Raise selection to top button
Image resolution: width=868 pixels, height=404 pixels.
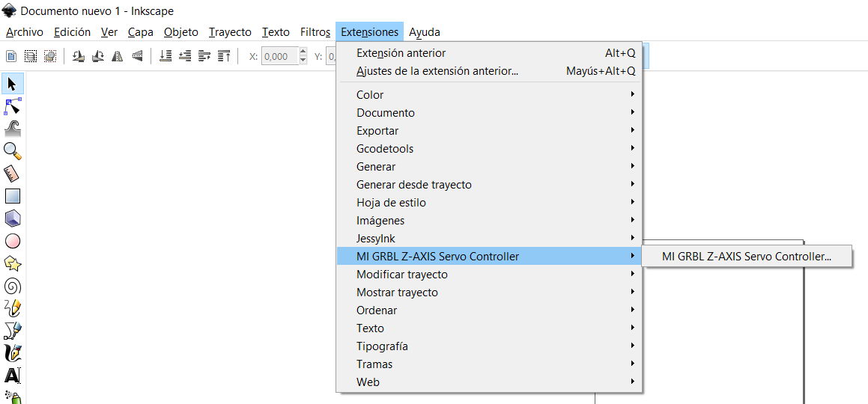tap(224, 56)
